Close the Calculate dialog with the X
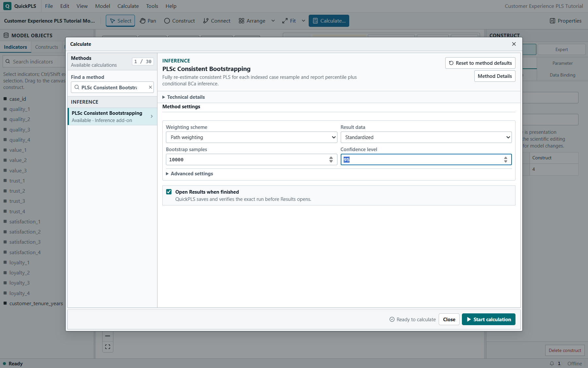The height and width of the screenshot is (368, 588). pyautogui.click(x=514, y=44)
